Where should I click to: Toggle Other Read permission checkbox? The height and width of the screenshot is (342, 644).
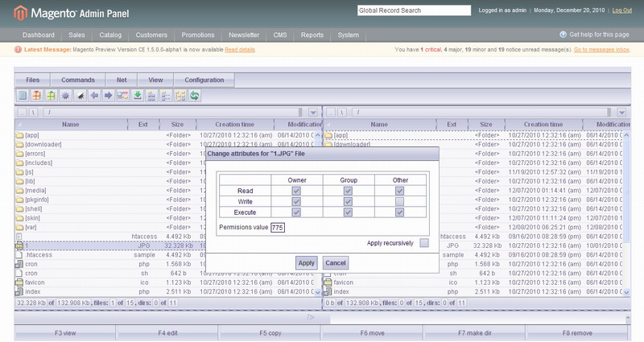399,191
